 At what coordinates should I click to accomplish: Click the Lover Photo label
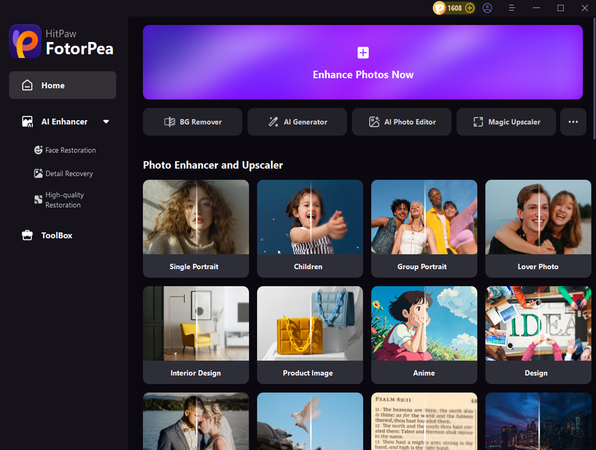538,266
